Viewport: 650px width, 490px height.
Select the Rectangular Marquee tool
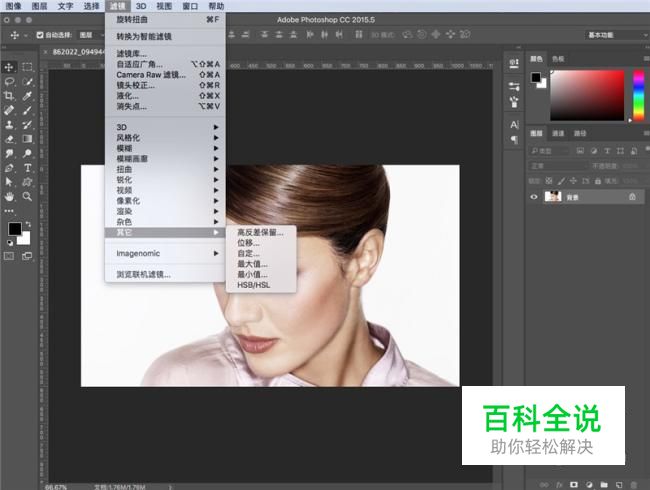27,67
